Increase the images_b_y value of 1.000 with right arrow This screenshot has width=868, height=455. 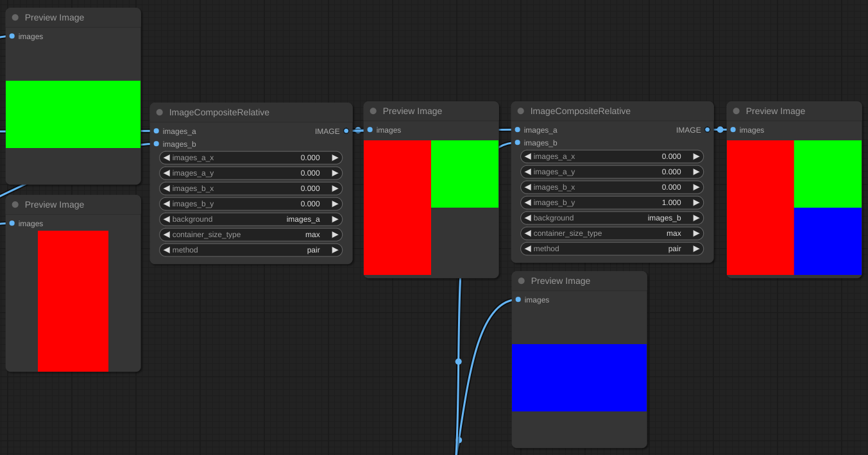pos(696,203)
